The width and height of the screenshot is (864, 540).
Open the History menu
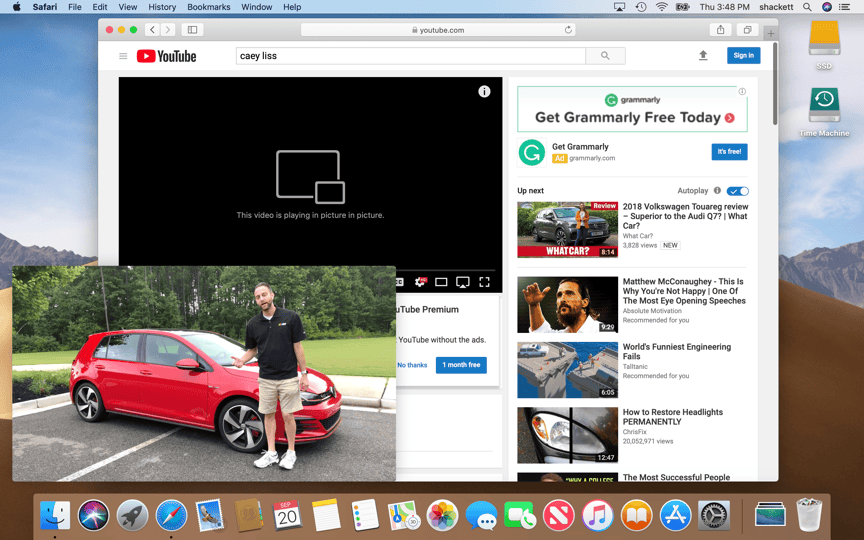click(162, 7)
